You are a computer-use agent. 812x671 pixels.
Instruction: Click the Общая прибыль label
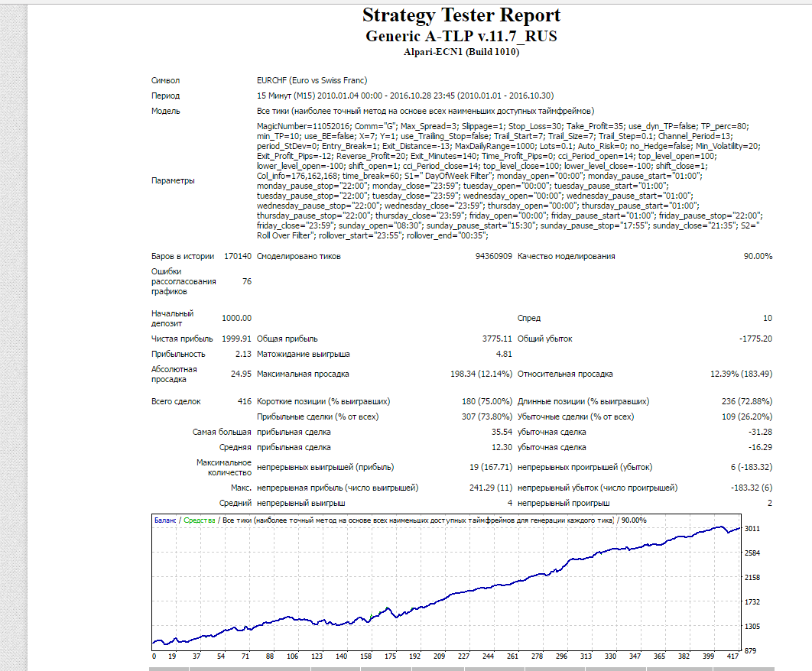pos(287,339)
